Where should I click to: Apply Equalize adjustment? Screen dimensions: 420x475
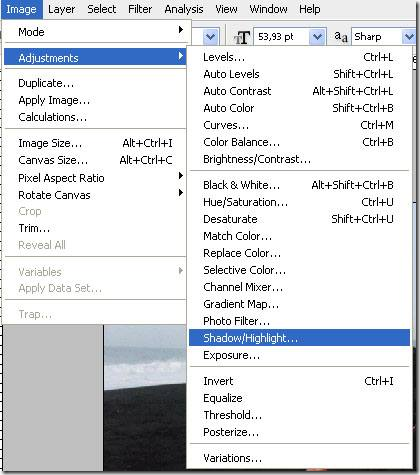[x=299, y=398]
